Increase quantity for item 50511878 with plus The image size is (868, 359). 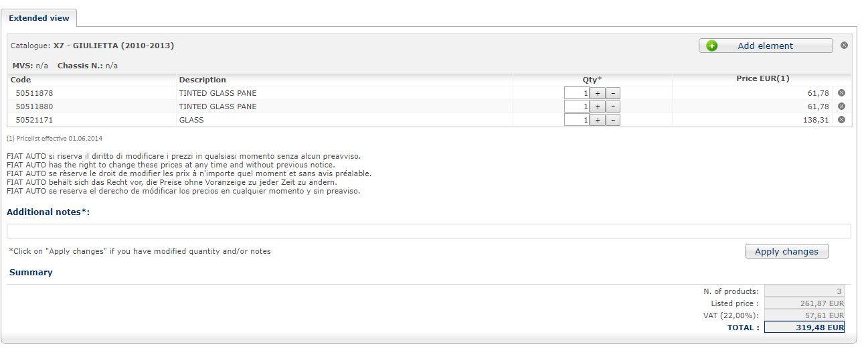point(597,93)
